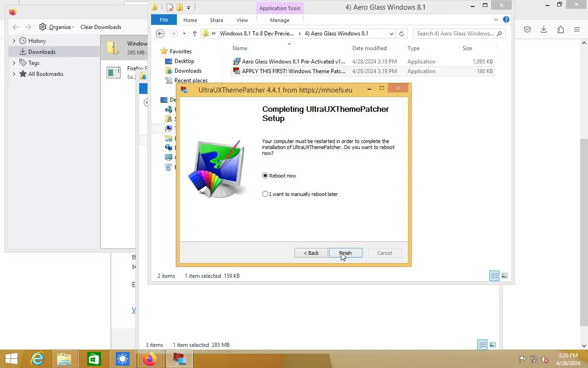The height and width of the screenshot is (368, 588).
Task: Open the File tab in Explorer ribbon
Action: 164,20
